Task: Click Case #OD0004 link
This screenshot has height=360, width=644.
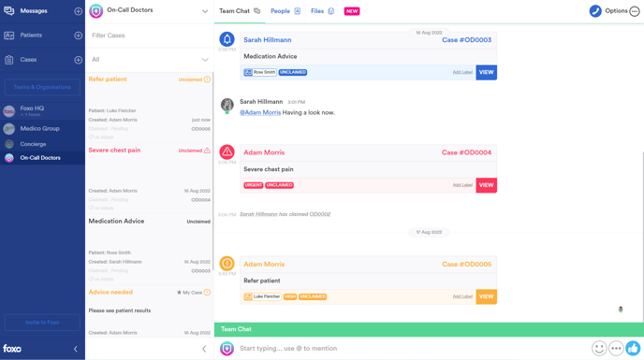Action: point(466,152)
